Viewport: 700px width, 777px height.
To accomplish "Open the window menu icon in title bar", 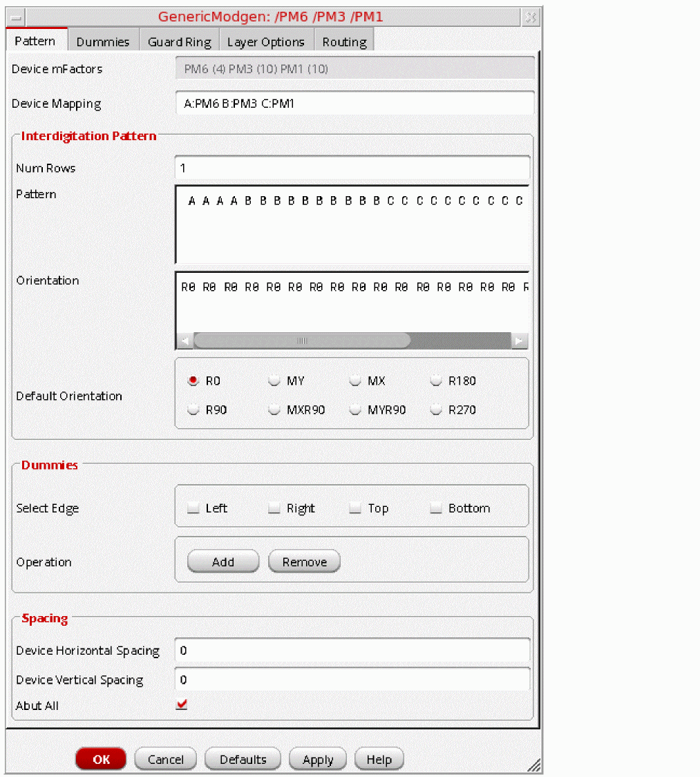I will (x=15, y=18).
